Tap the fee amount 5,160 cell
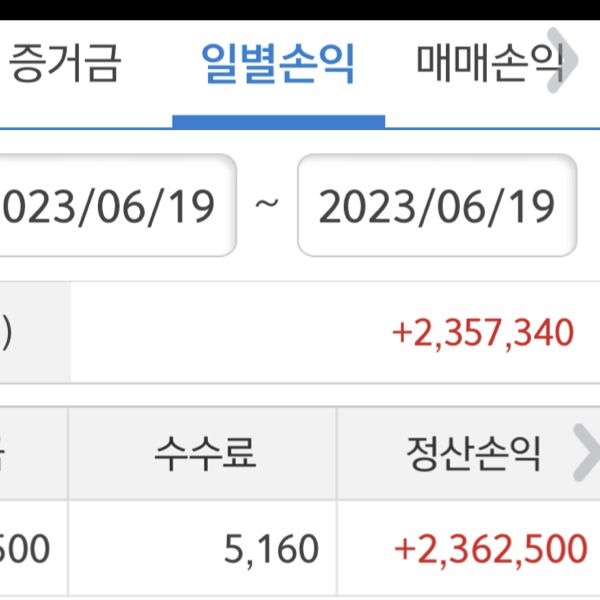 tap(274, 548)
